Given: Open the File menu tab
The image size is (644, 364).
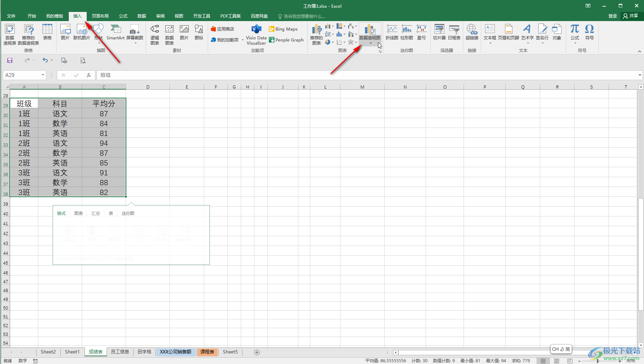Looking at the screenshot, I should (11, 16).
